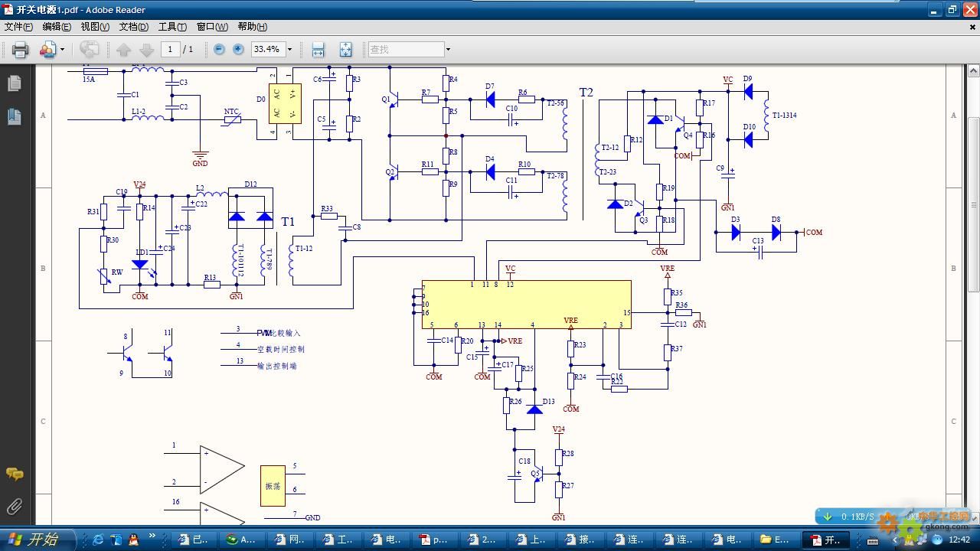980x551 pixels.
Task: Click the active '开...' Adobe Reader taskbar button
Action: tap(824, 540)
